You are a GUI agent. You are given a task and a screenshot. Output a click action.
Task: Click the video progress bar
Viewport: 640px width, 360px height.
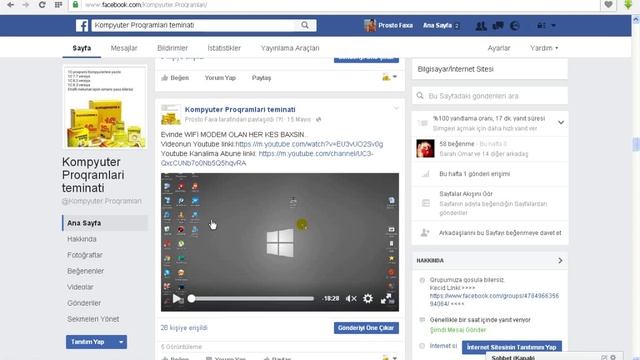[252, 299]
